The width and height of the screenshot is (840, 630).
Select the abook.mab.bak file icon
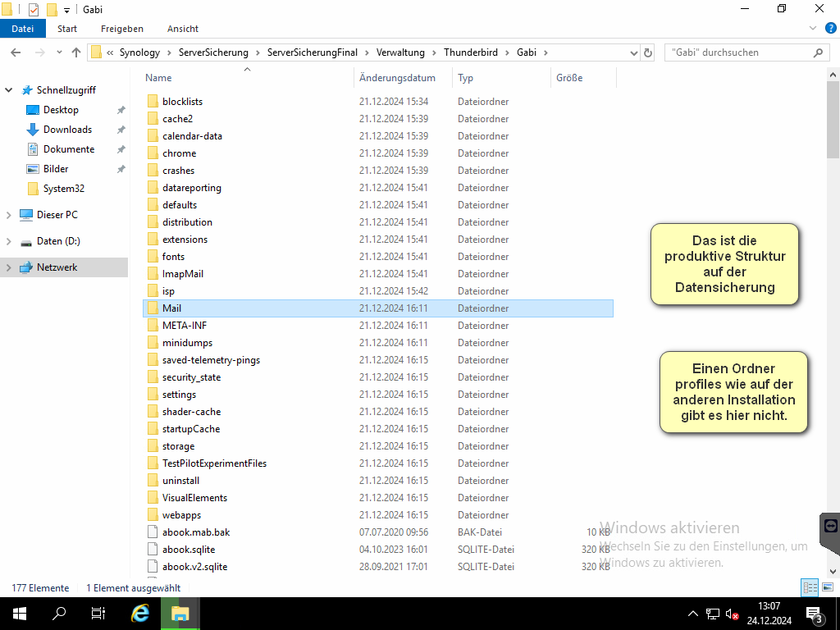pyautogui.click(x=153, y=532)
